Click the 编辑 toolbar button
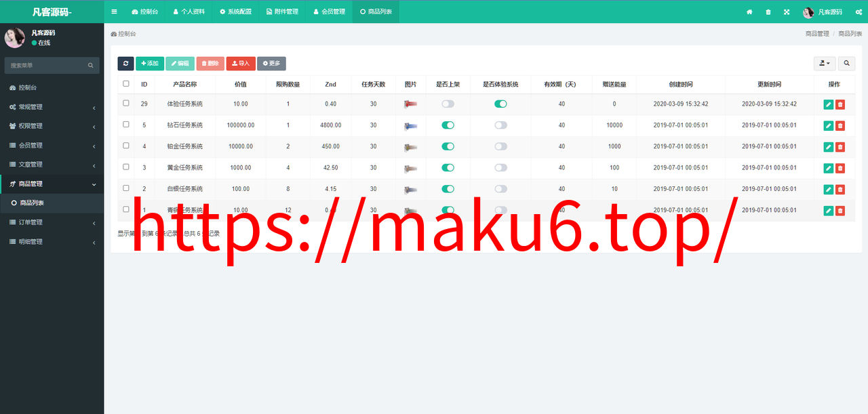Screen dimensions: 868x414 (x=180, y=63)
